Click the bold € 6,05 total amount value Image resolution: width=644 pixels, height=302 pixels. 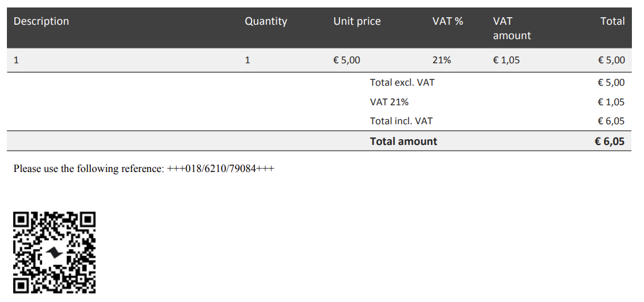point(609,142)
